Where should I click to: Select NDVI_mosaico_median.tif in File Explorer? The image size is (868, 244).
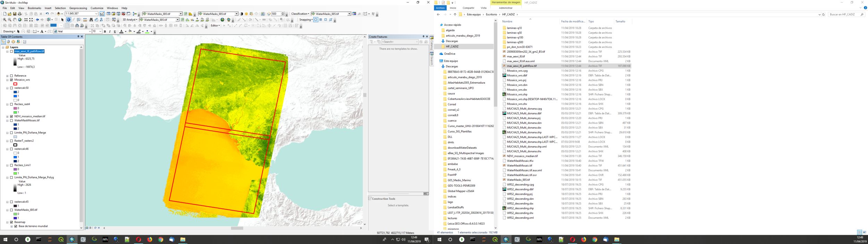tap(522, 156)
